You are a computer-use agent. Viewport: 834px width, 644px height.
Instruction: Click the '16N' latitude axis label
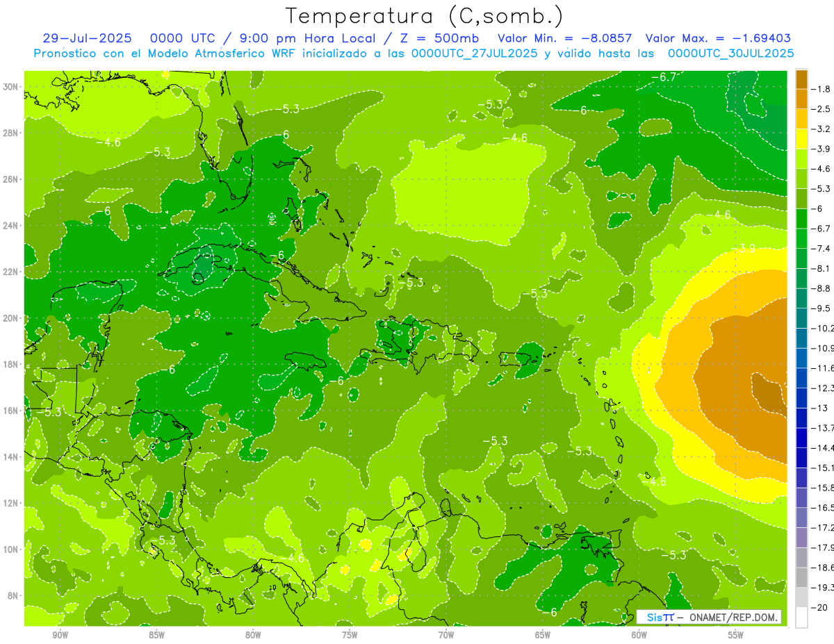pyautogui.click(x=12, y=411)
